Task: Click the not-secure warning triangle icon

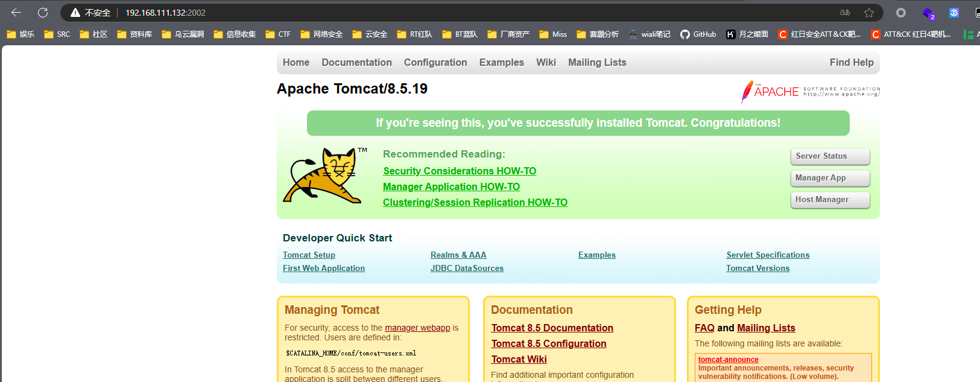Action: point(75,13)
